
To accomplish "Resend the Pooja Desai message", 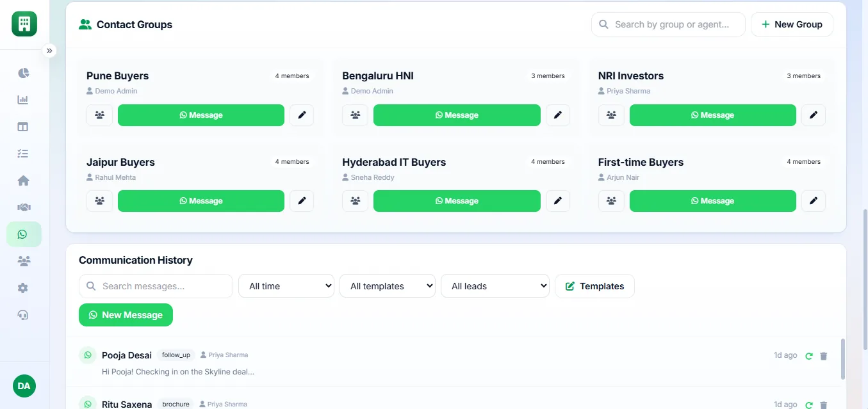I will [809, 356].
